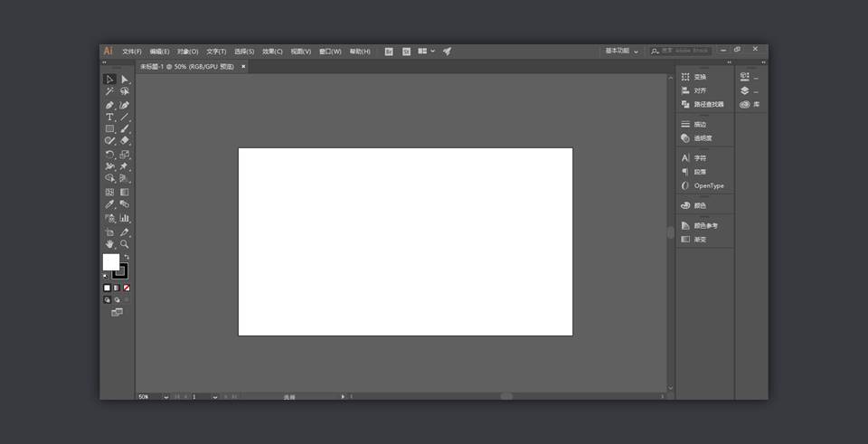Open the 文件(F) menu

coord(132,52)
